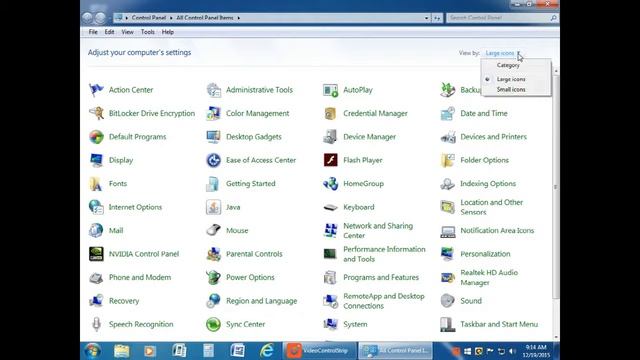Open the Ease of Access Center icon
The image size is (640, 360).
click(x=213, y=160)
